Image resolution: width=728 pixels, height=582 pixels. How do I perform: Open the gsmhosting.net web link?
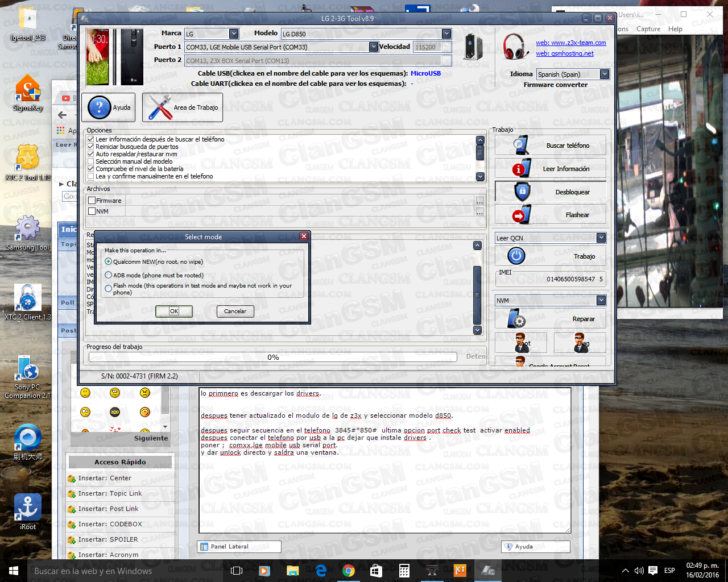tap(565, 53)
